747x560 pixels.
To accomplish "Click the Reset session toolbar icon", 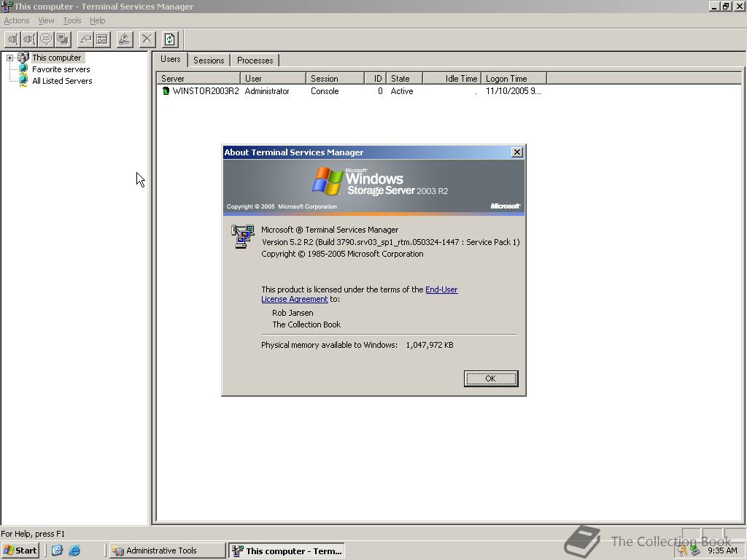I will (x=86, y=39).
